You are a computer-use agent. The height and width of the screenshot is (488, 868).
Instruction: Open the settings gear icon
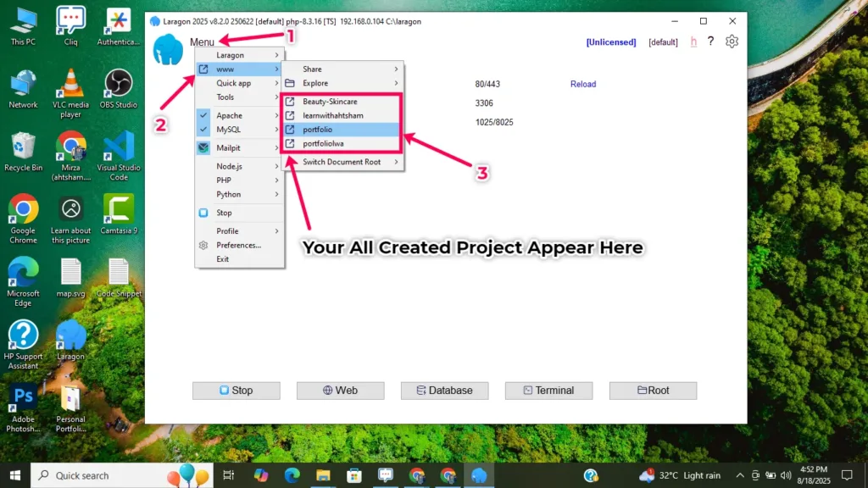(x=732, y=42)
